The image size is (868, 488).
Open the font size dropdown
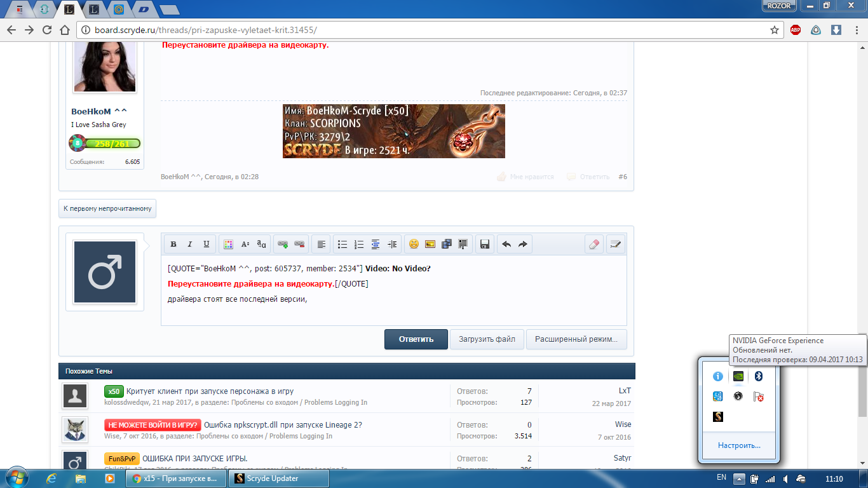coord(245,244)
